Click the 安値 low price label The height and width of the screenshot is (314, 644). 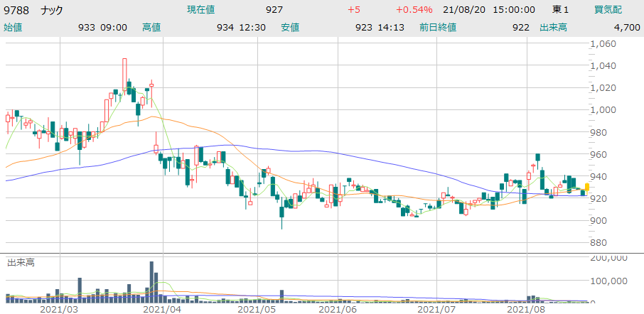290,28
